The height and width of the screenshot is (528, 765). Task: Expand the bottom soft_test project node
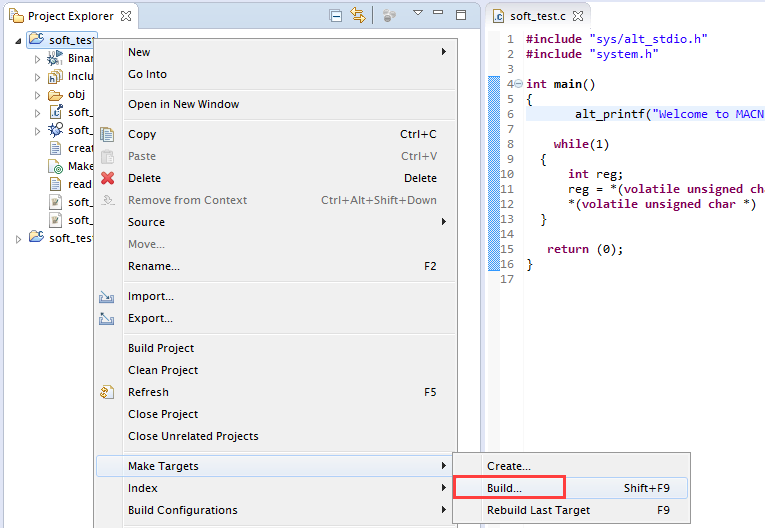19,239
